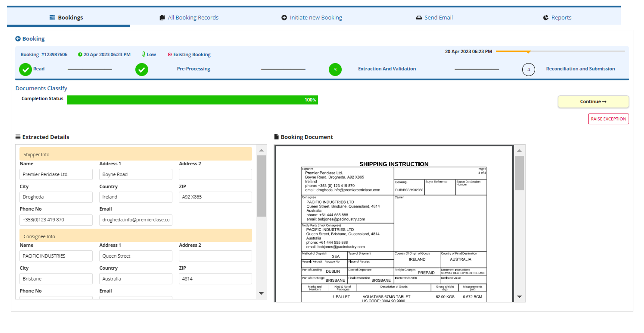The height and width of the screenshot is (333, 644).
Task: Click the Shipper Name input field
Action: tap(56, 174)
